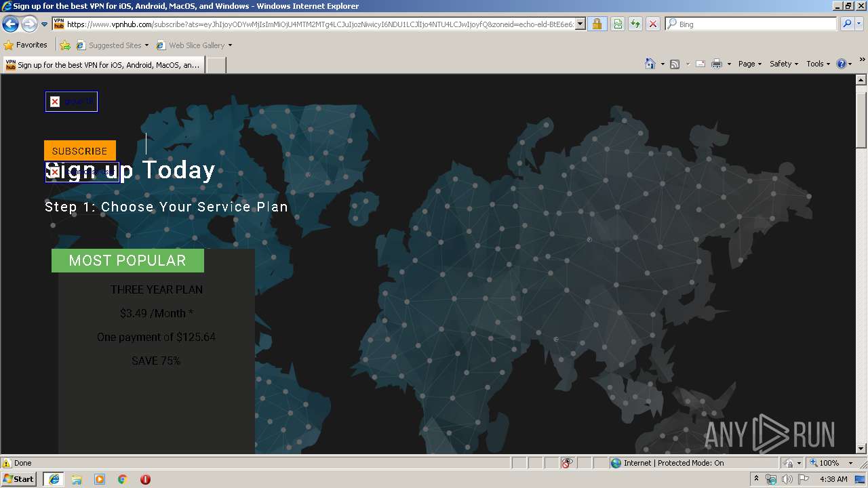This screenshot has width=868, height=488.
Task: Click the Home icon in command bar
Action: [x=650, y=64]
